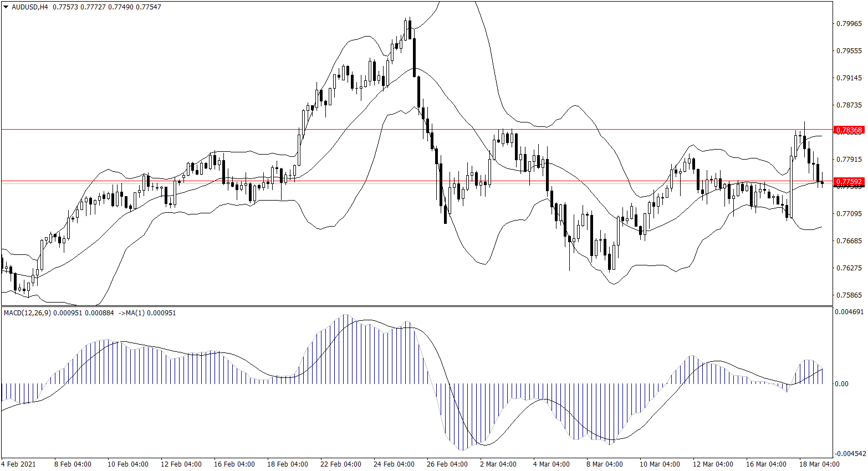Click the 22 Feb 04:00 time label
The height and width of the screenshot is (471, 868).
[340, 464]
